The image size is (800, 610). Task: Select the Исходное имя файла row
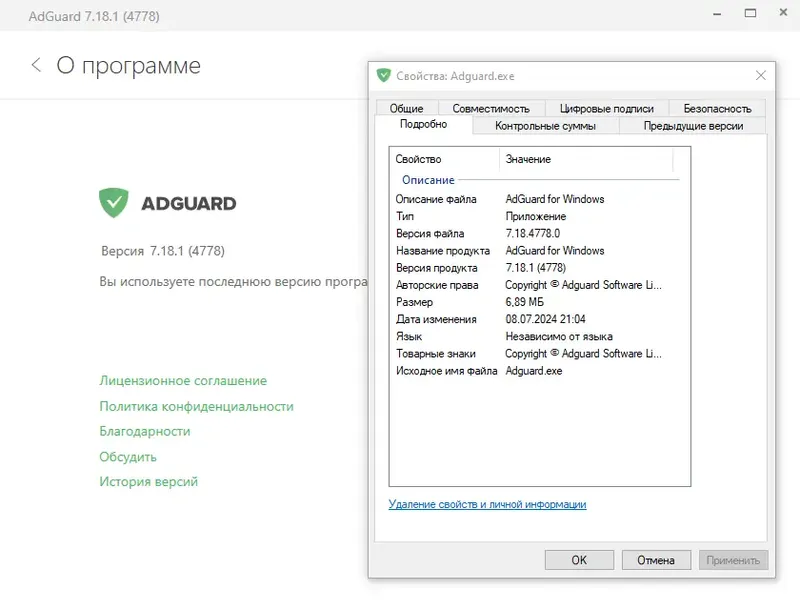coord(537,371)
